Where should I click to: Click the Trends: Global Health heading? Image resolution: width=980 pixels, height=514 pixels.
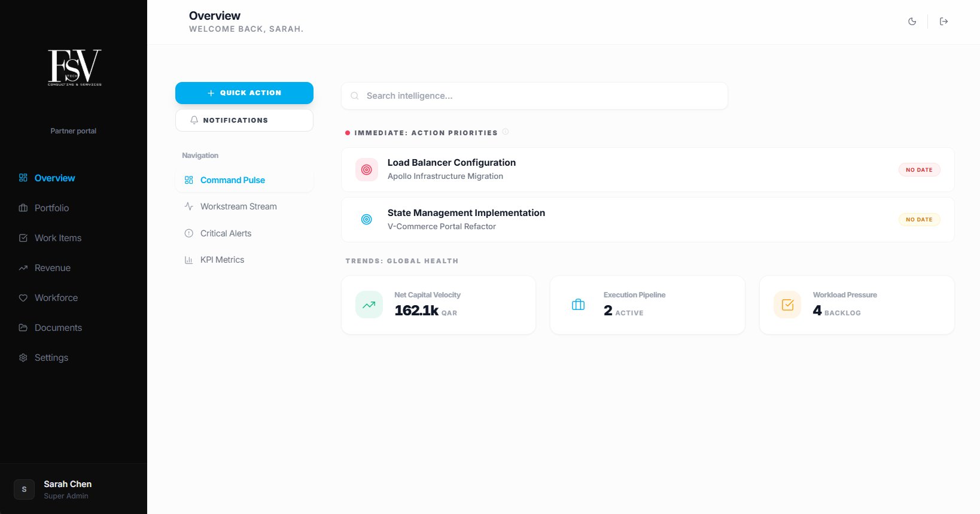[401, 261]
